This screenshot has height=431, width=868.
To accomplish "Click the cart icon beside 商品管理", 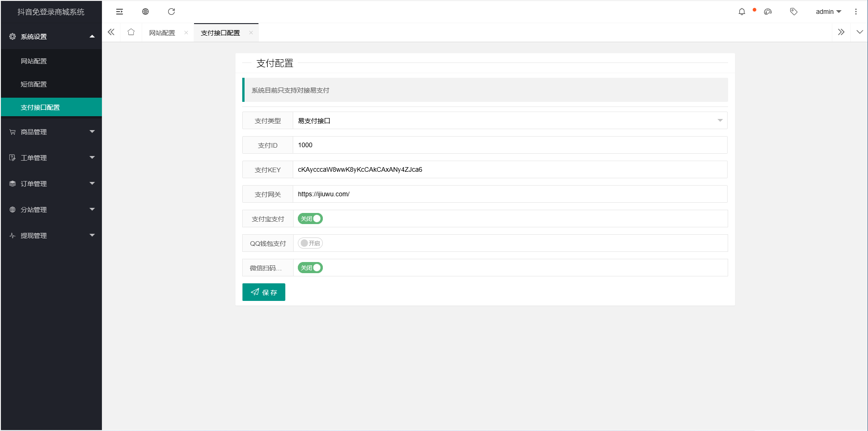I will pos(13,132).
